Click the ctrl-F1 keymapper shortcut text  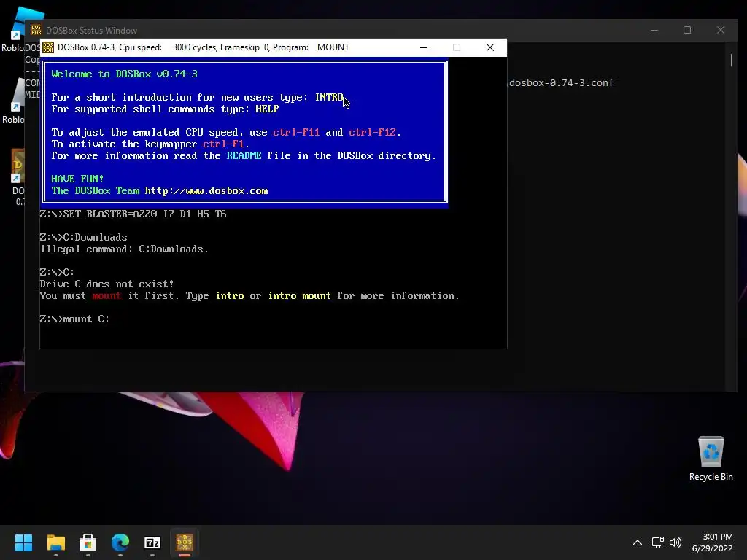[223, 144]
